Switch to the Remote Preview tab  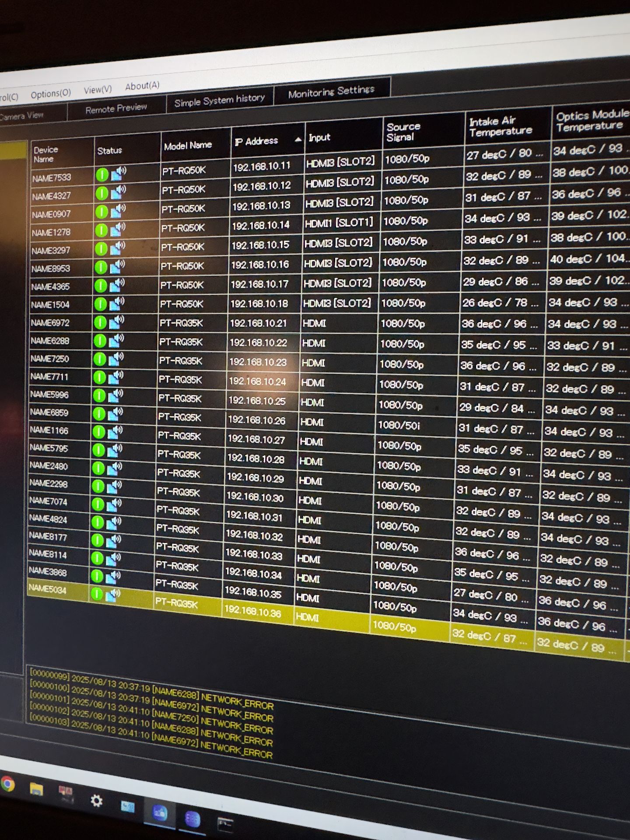116,108
